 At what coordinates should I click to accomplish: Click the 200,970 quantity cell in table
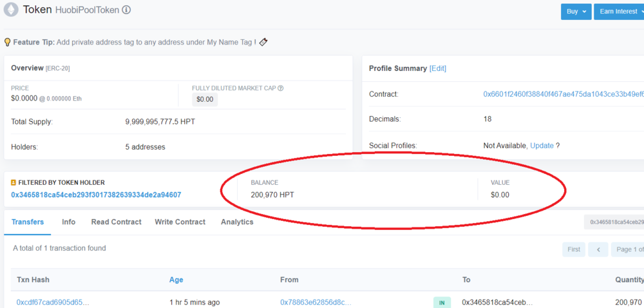628,302
